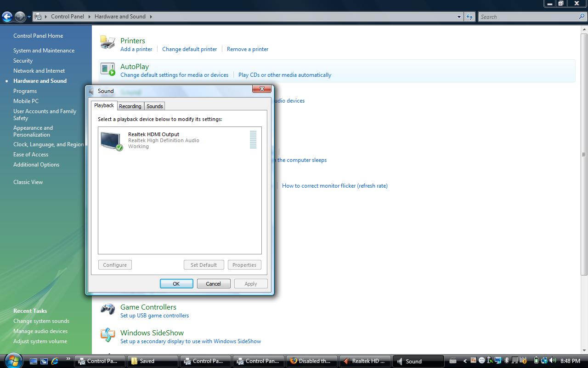588x368 pixels.
Task: Open Security category in sidebar
Action: pos(23,61)
